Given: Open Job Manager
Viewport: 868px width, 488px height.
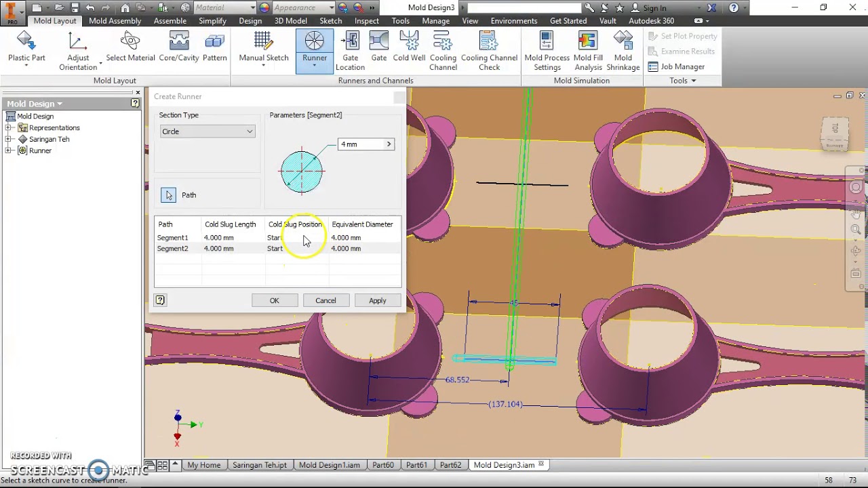Looking at the screenshot, I should point(676,66).
